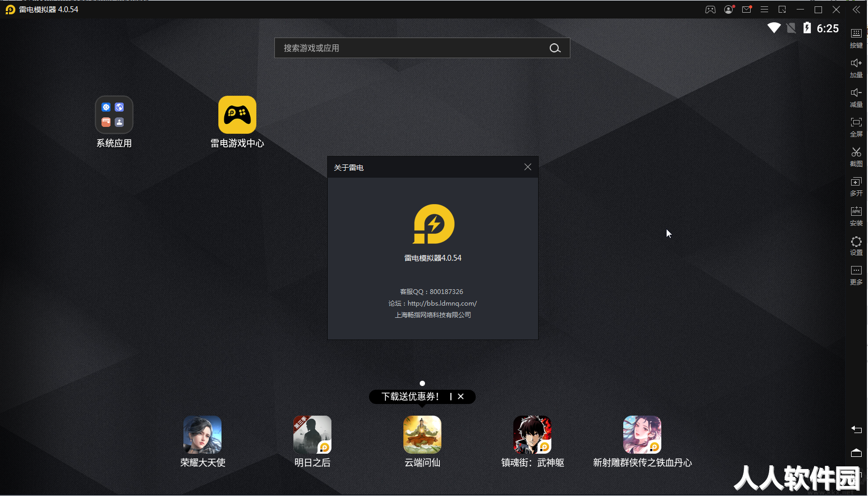Close the 关于雷电 dialog

tap(528, 167)
